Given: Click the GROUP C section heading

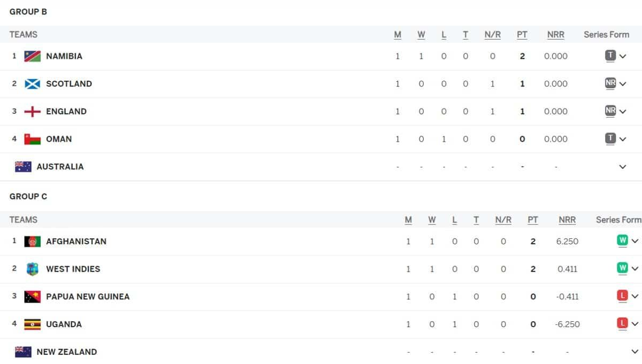Looking at the screenshot, I should pyautogui.click(x=28, y=196).
